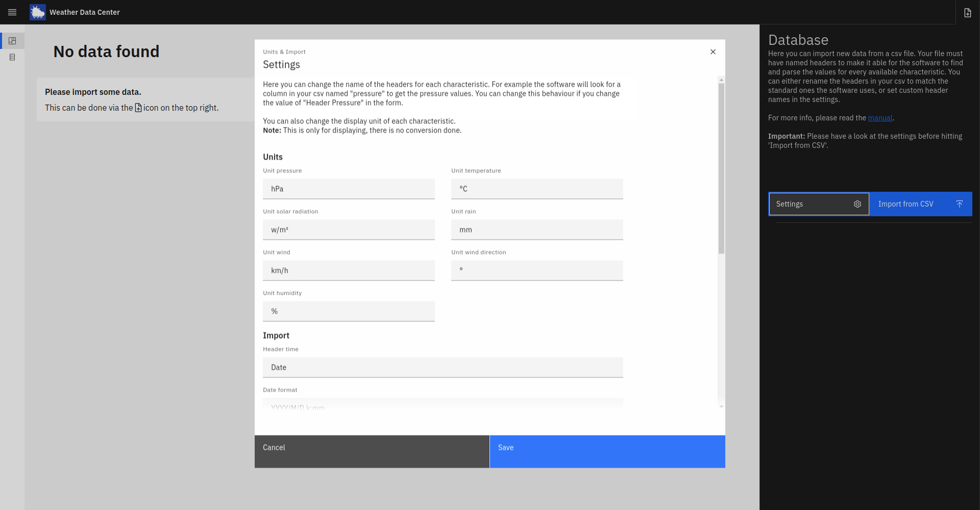Click the 'Date format' label
Screen dimensions: 980x510
(x=280, y=390)
